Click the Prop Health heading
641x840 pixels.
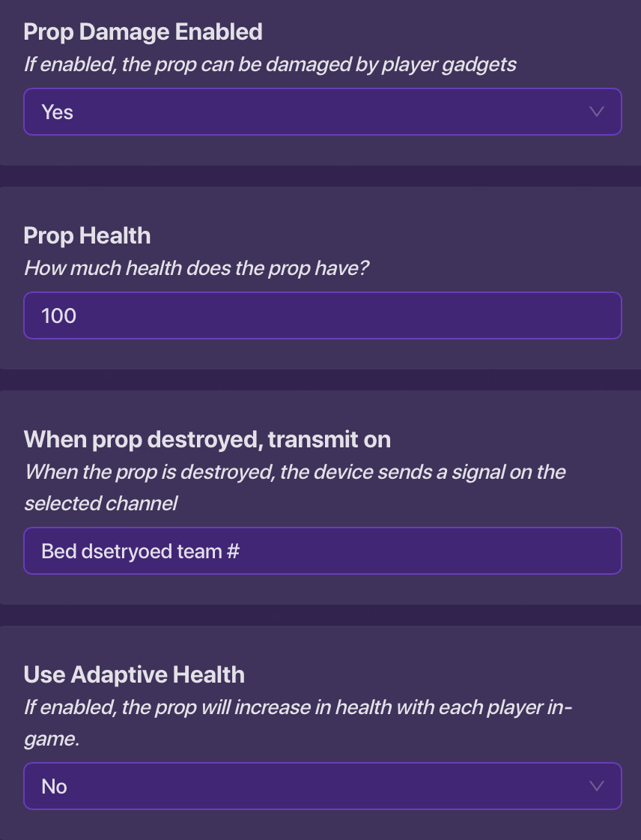[87, 235]
